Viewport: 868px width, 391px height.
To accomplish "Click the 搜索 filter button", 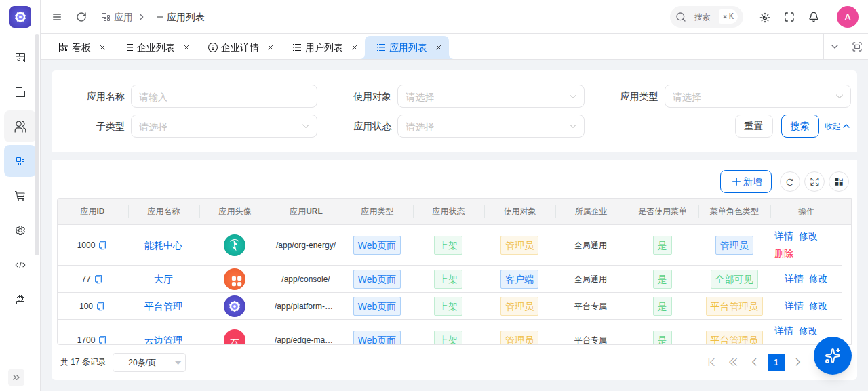I will tap(800, 126).
